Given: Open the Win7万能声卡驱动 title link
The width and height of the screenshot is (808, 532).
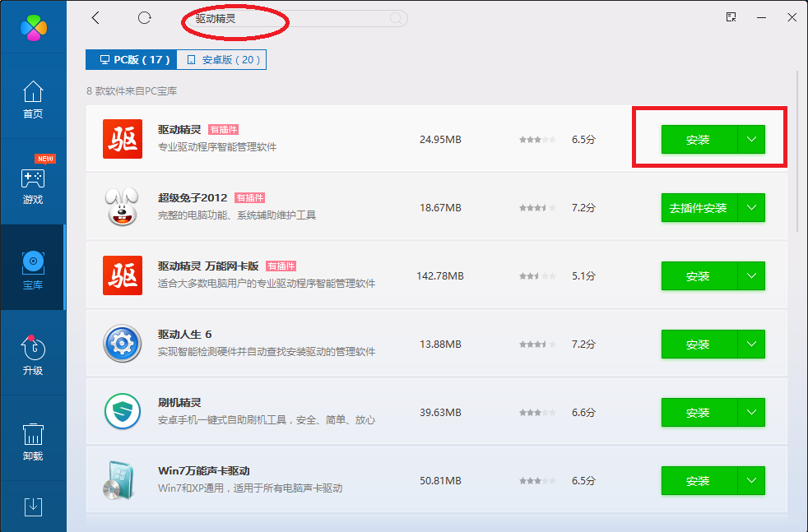Looking at the screenshot, I should pos(204,470).
